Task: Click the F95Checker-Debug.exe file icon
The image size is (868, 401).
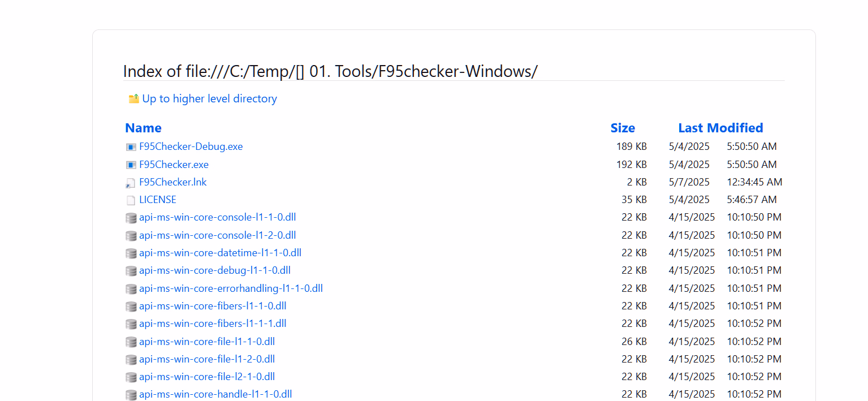Action: point(131,147)
